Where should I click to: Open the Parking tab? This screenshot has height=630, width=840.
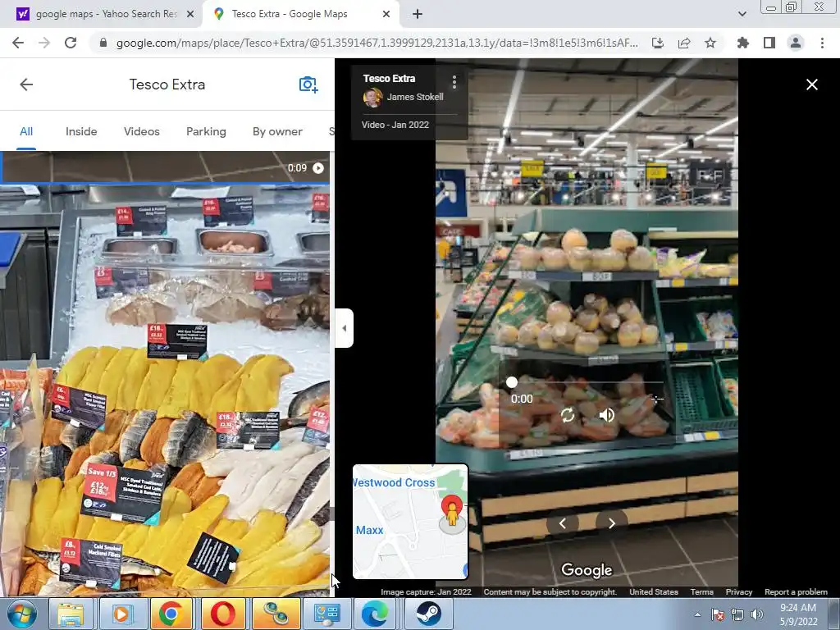coord(206,132)
